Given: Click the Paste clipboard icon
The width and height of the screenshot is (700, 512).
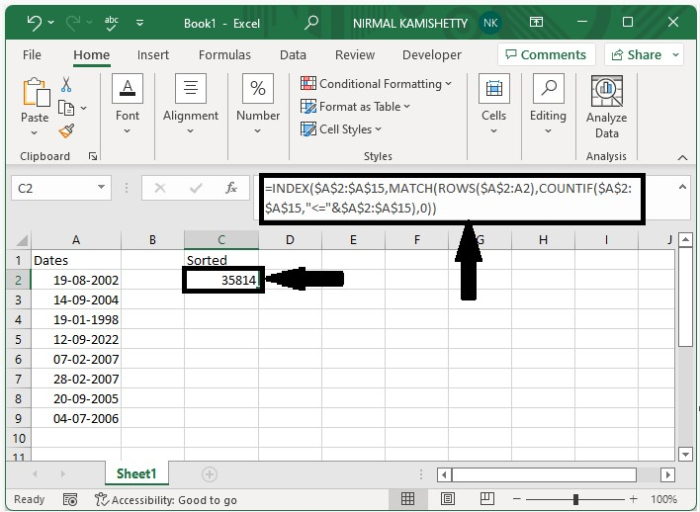Looking at the screenshot, I should [x=36, y=92].
